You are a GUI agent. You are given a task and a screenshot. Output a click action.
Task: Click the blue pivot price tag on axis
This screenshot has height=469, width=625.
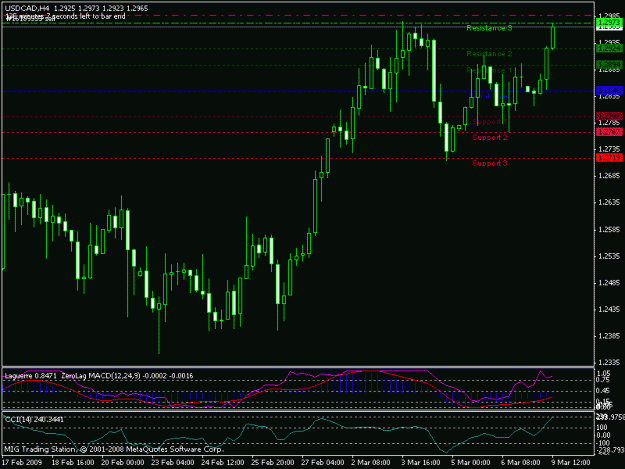pyautogui.click(x=609, y=91)
